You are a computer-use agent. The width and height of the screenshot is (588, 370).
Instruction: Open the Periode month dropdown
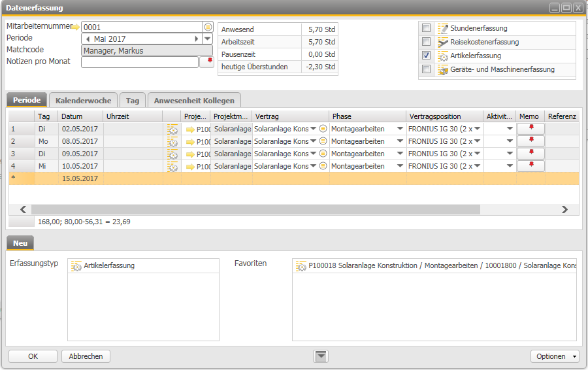[208, 39]
